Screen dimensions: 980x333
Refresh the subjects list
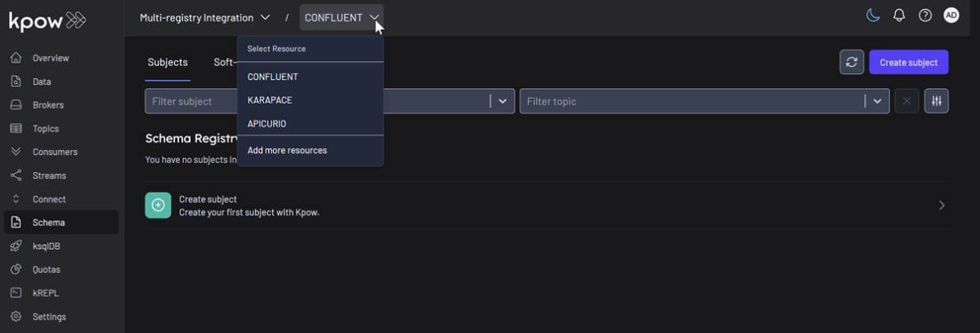pos(851,62)
